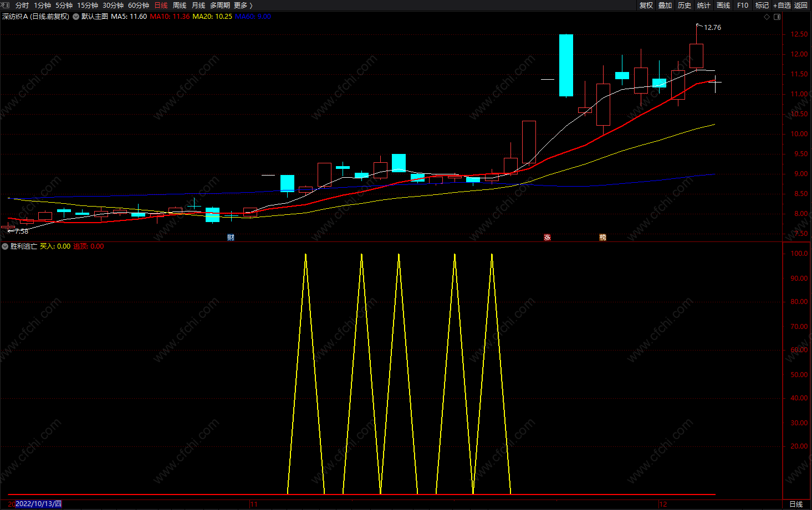Click the 复权 adjustment button
This screenshot has height=510, width=812.
pos(646,5)
